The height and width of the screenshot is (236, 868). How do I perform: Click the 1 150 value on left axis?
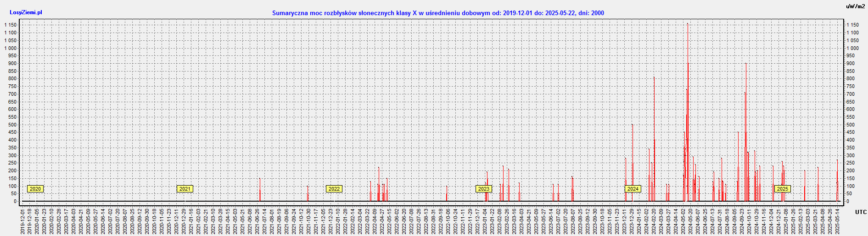(x=11, y=25)
